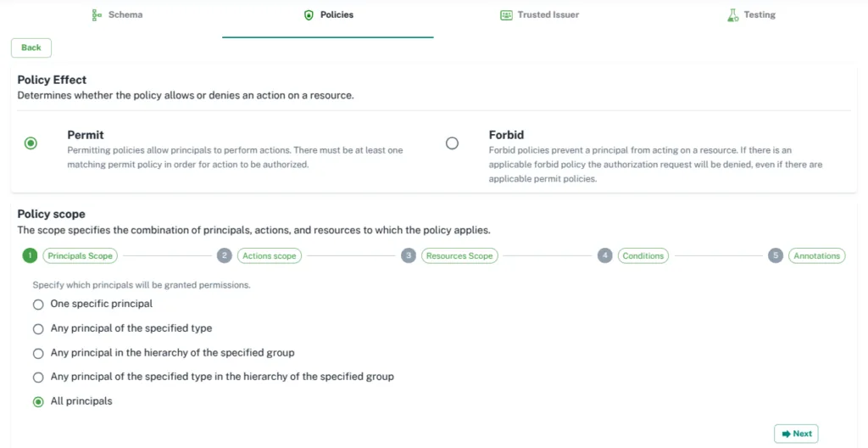Viewport: 868px width, 448px height.
Task: Click the Policies shield icon
Action: tap(309, 15)
